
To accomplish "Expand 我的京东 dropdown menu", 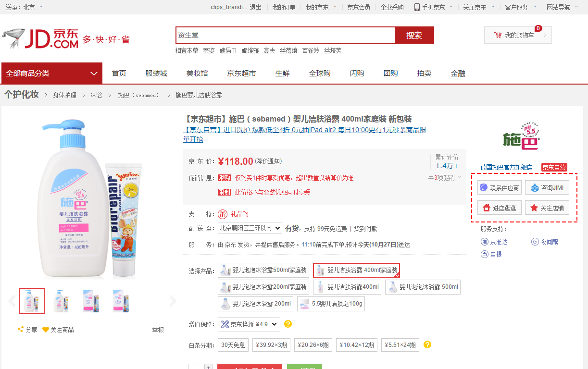I will pos(321,7).
